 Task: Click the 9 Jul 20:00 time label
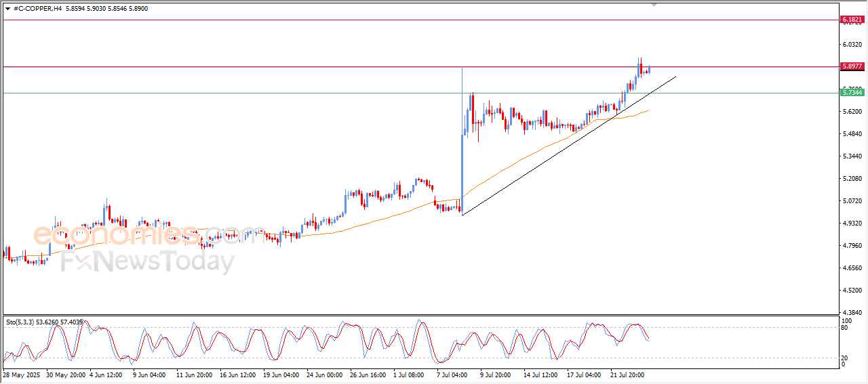point(496,375)
